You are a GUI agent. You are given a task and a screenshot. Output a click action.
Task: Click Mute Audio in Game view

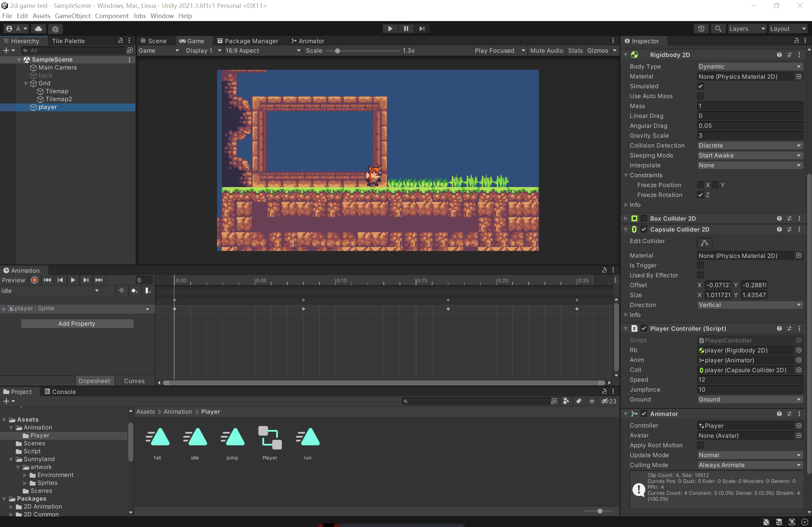click(x=546, y=50)
